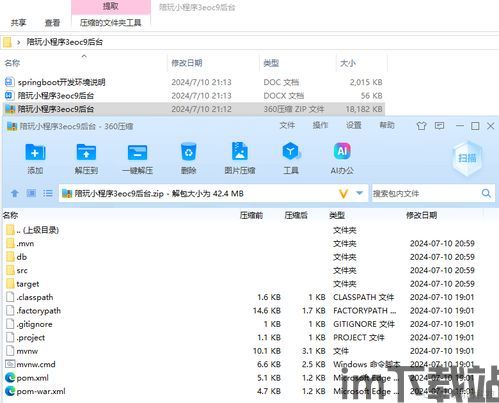
Task: Select the 陪玩小程序3eoc9后台 ZIP file row
Action: point(193,109)
